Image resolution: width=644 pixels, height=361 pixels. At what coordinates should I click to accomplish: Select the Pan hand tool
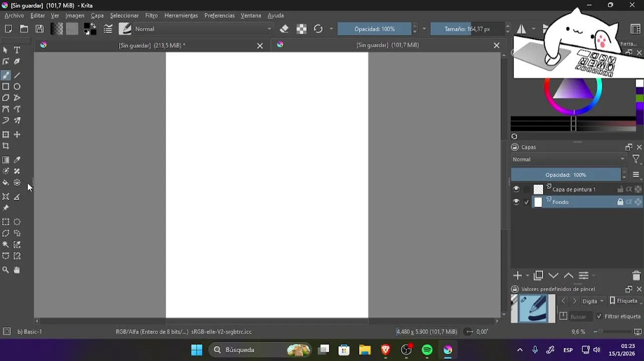(17, 270)
